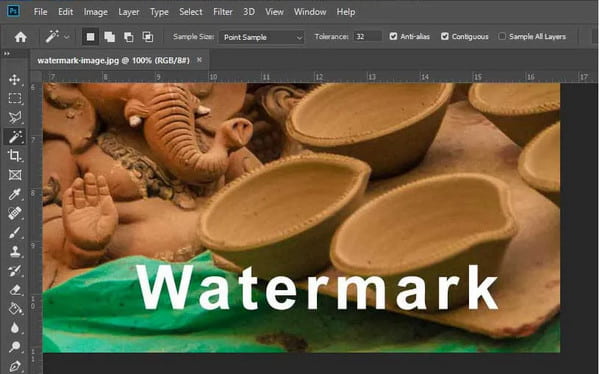Select the Spot Healing Brush tool
The image size is (600, 374).
[15, 213]
